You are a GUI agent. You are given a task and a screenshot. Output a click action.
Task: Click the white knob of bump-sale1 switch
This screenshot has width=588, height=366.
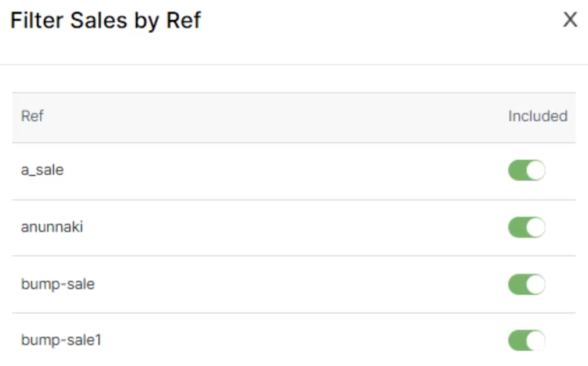(536, 340)
